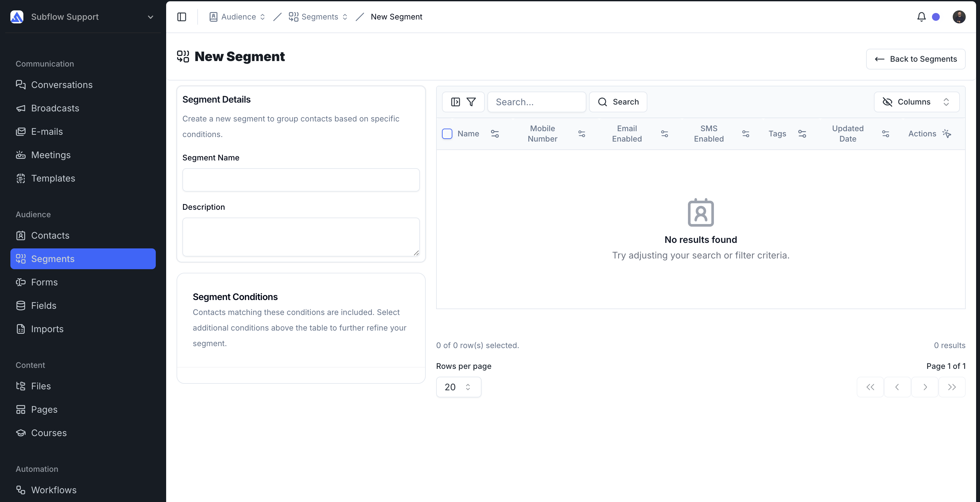Click the New Segment heading icon

click(x=183, y=56)
